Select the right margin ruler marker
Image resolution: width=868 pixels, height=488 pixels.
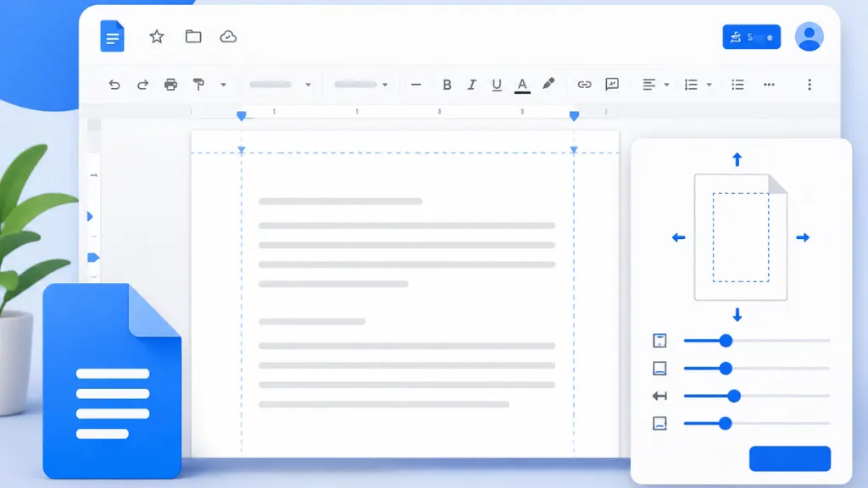coord(574,115)
